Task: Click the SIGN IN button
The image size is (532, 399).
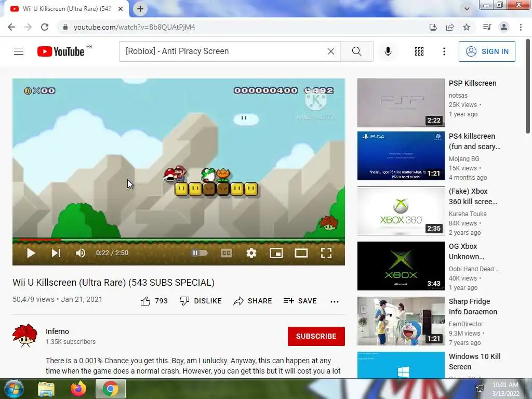Action: (x=487, y=51)
